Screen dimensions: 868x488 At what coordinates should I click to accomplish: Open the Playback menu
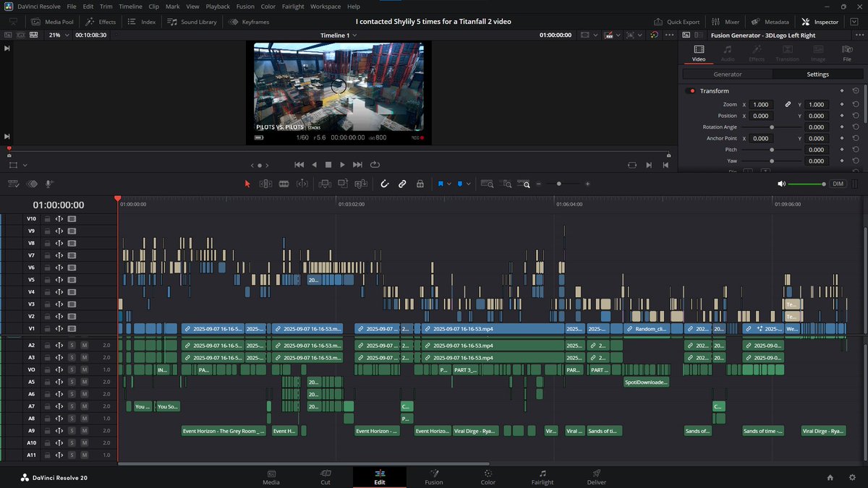click(x=218, y=7)
